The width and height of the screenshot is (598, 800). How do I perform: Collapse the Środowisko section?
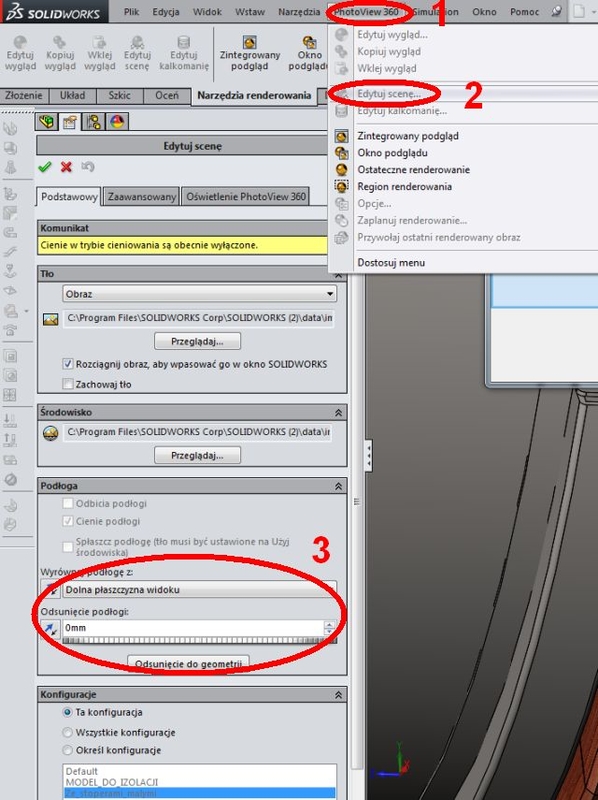338,412
